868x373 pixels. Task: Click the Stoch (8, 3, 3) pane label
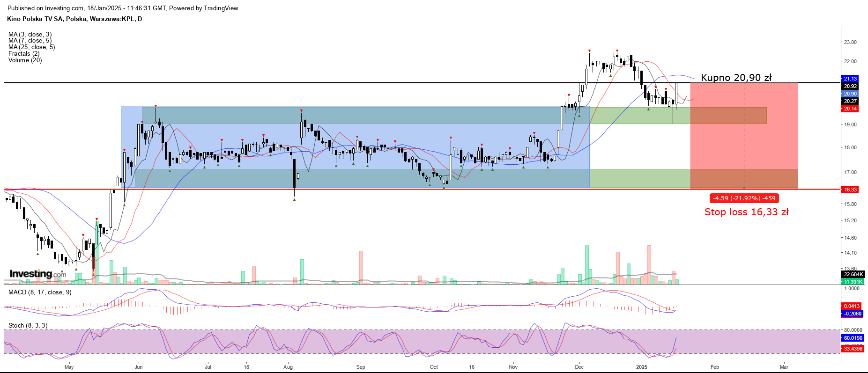click(x=28, y=325)
